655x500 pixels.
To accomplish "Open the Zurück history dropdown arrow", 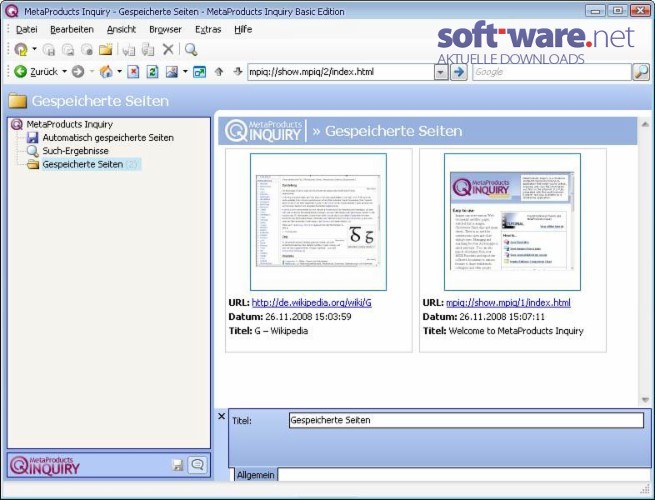I will point(64,72).
